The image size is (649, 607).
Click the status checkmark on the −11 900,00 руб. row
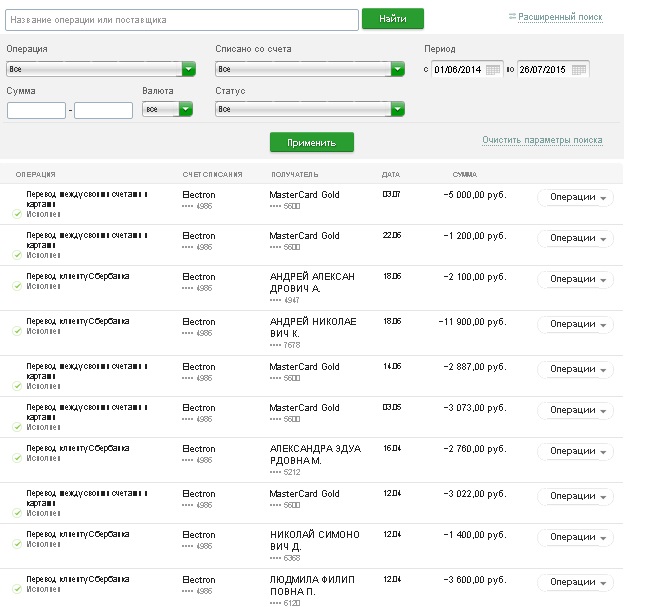[17, 330]
